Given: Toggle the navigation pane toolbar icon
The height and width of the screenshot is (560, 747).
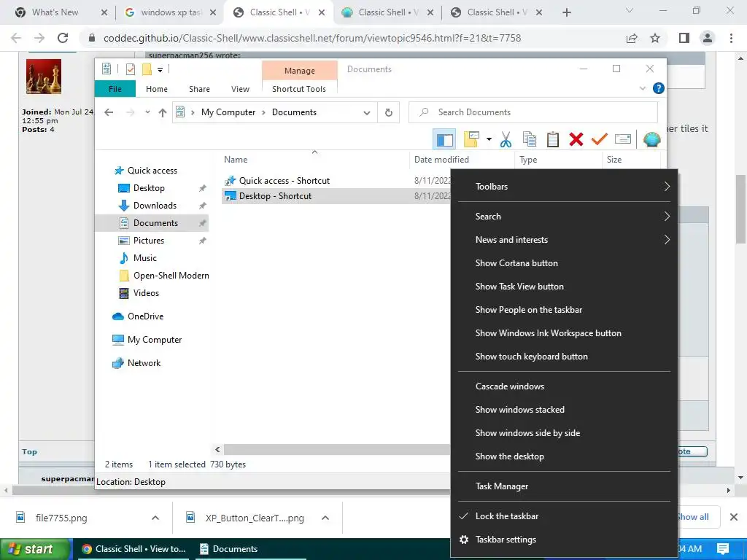Looking at the screenshot, I should click(444, 139).
